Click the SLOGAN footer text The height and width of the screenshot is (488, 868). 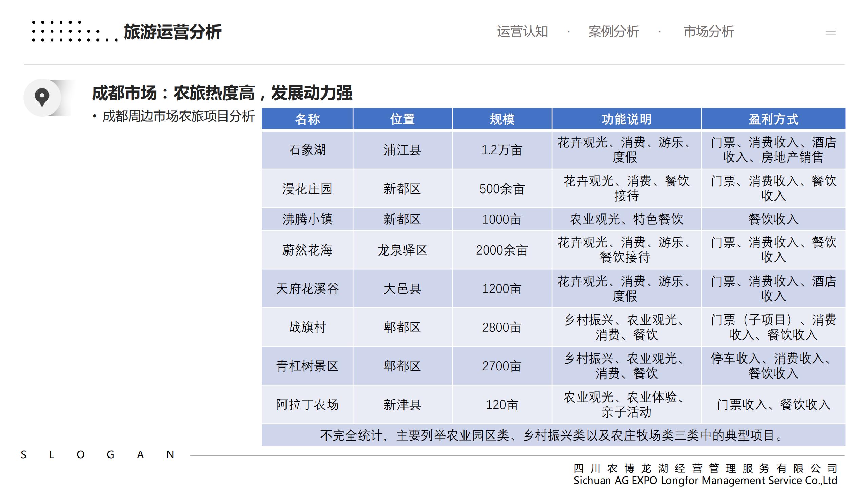98,455
